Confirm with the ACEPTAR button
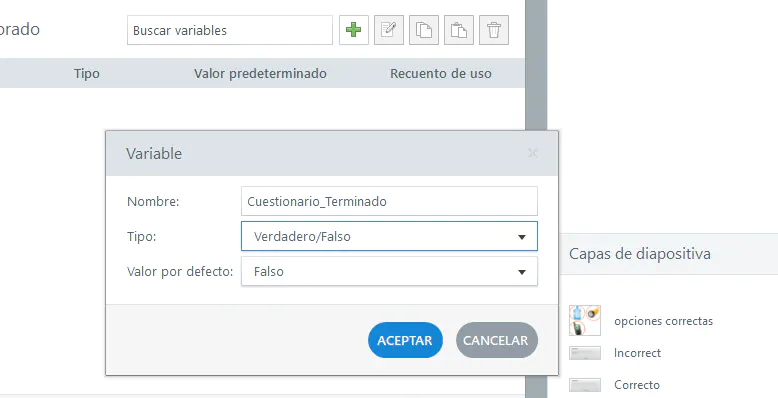Viewport: 778px width, 398px height. coord(405,340)
